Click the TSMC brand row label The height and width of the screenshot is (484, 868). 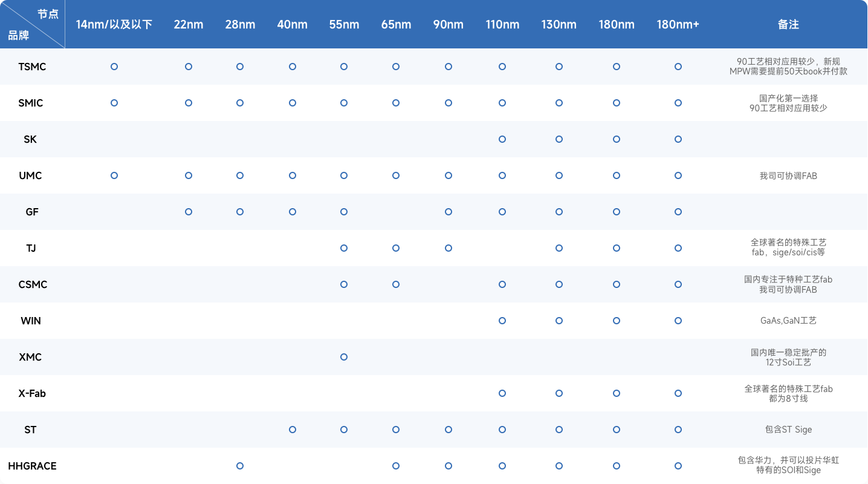click(32, 67)
